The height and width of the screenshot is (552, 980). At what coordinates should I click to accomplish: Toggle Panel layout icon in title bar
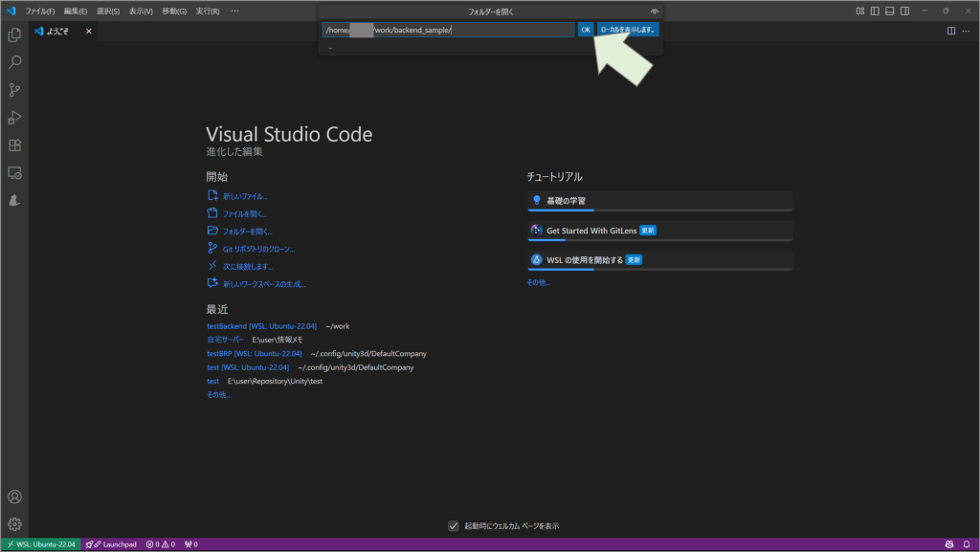point(889,11)
